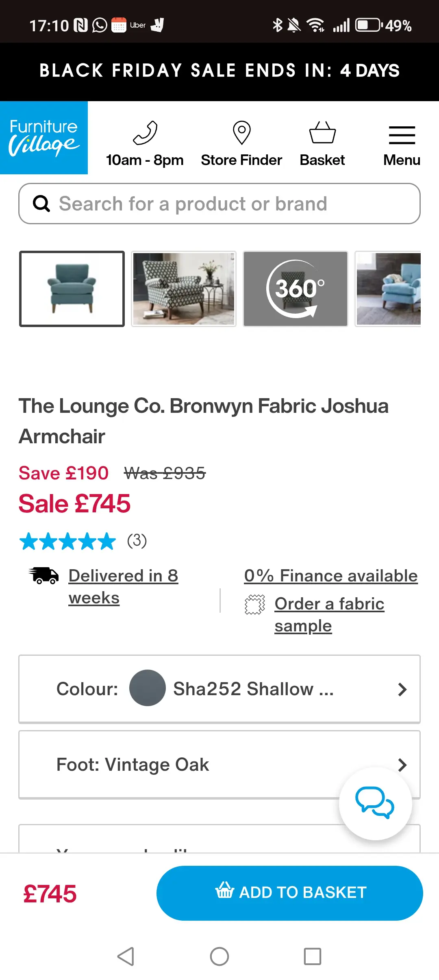View the patterned armchair room photo
This screenshot has height=980, width=439.
click(184, 289)
